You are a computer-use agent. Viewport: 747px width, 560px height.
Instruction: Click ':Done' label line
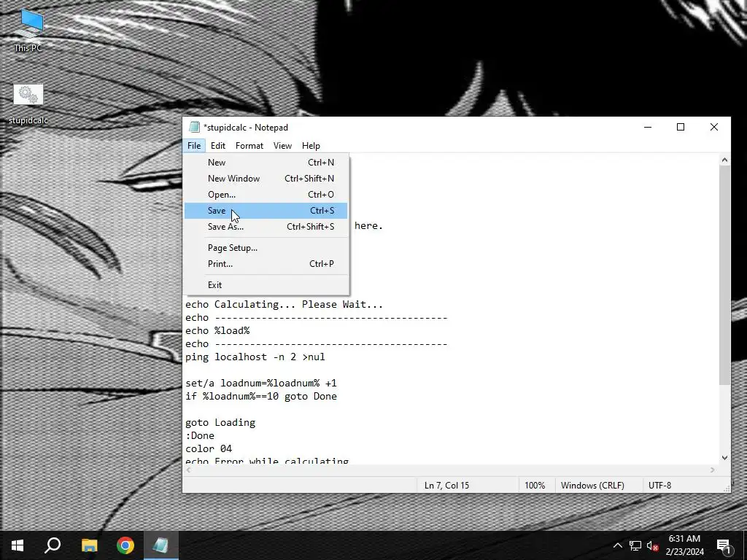[x=200, y=435]
